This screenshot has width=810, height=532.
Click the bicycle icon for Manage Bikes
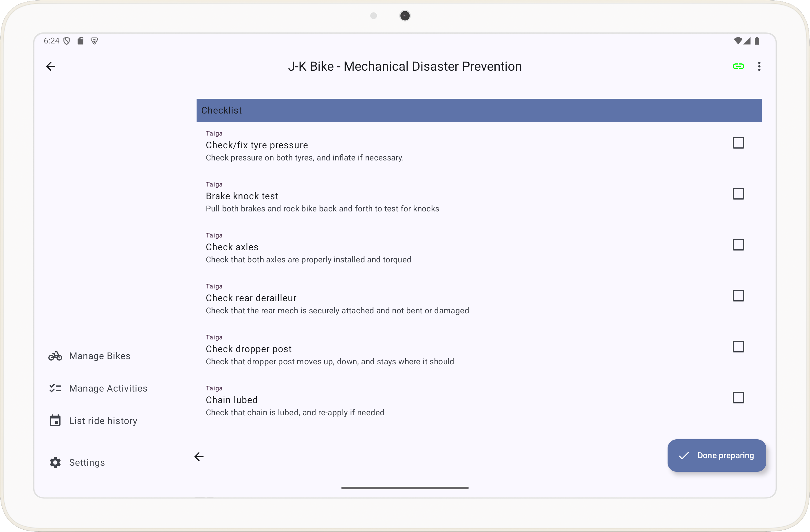point(55,356)
